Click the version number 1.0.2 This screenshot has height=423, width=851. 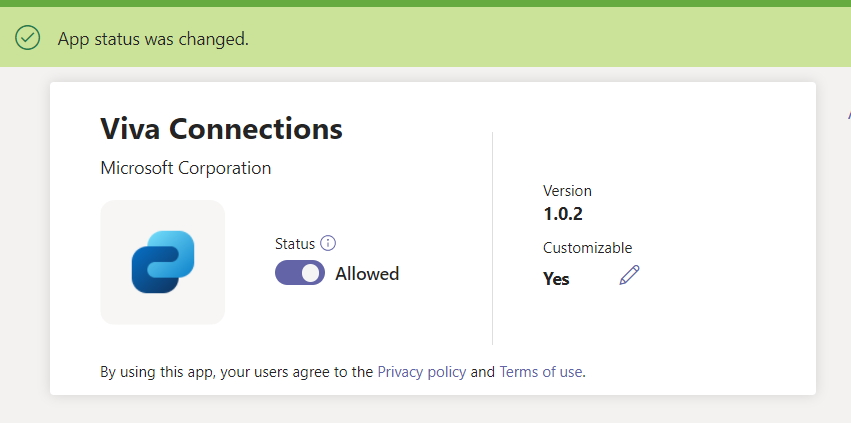click(x=563, y=214)
